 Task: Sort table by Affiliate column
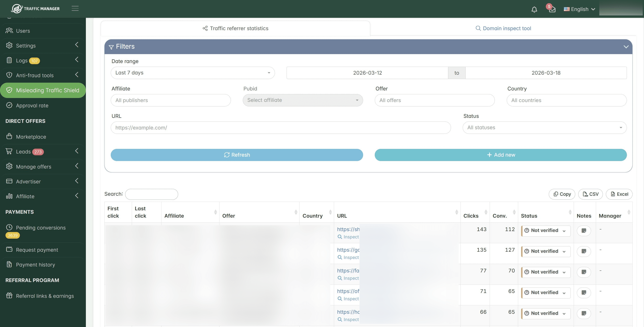(x=190, y=212)
